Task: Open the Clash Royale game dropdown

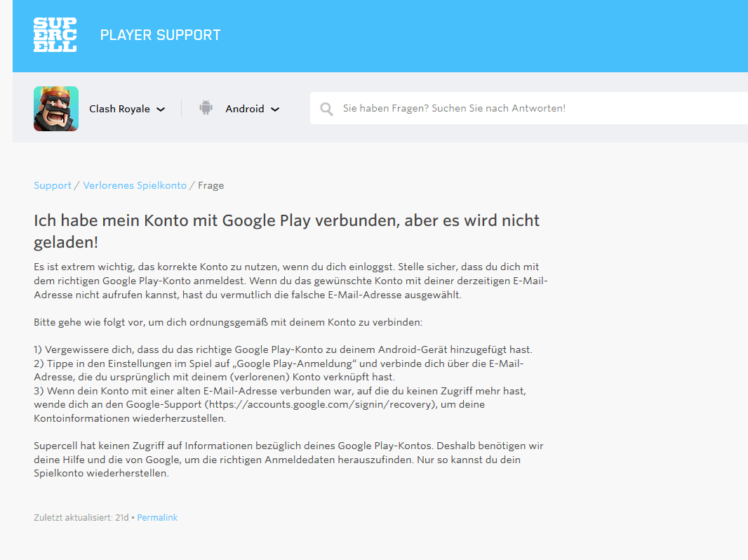Action: [120, 109]
